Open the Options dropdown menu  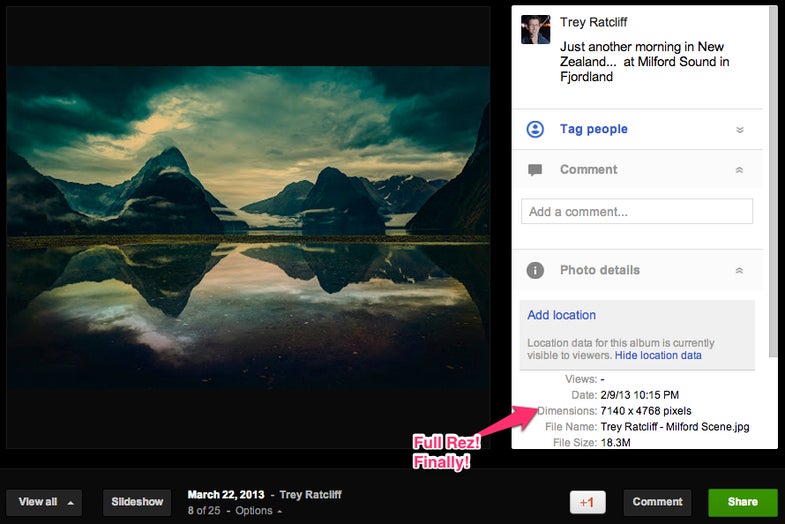click(x=258, y=511)
